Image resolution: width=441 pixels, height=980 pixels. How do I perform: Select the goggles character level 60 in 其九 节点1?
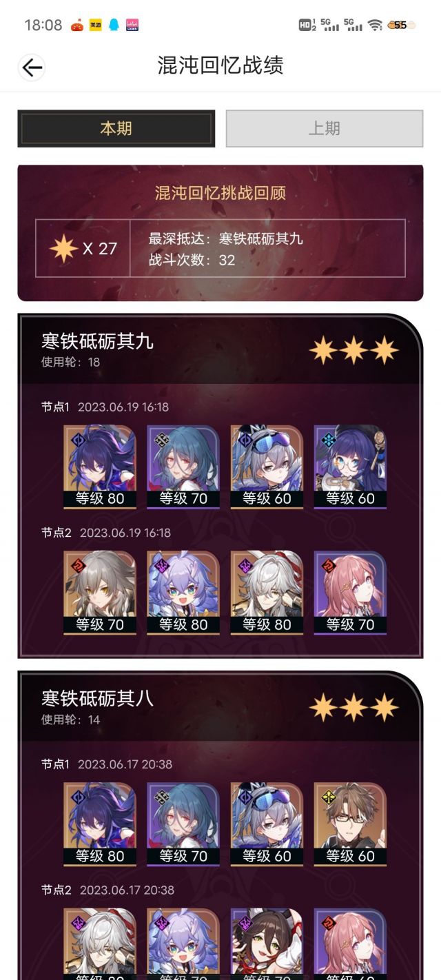pyautogui.click(x=267, y=467)
